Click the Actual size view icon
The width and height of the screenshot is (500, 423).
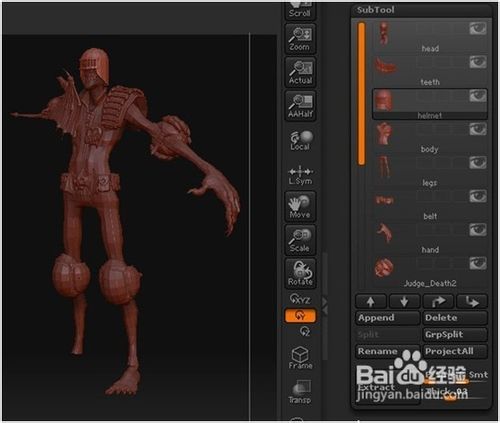click(300, 72)
